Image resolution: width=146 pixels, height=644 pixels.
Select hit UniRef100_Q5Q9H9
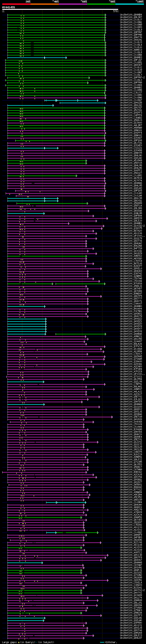131,203
